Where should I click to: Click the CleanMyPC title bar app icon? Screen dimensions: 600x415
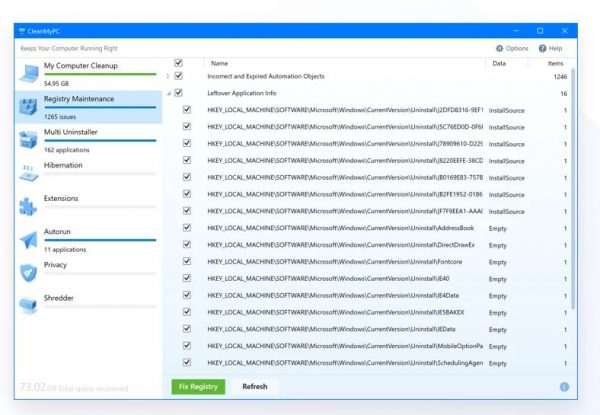[22, 31]
